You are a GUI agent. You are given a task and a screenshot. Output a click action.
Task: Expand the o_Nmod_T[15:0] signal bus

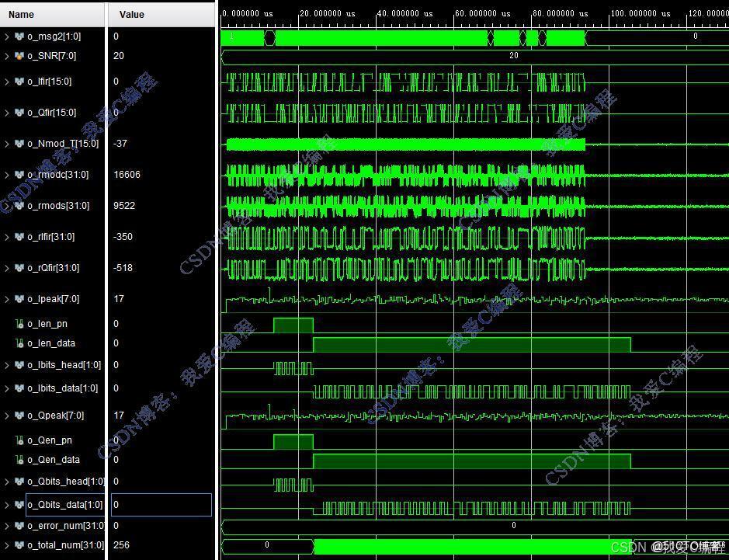6,144
